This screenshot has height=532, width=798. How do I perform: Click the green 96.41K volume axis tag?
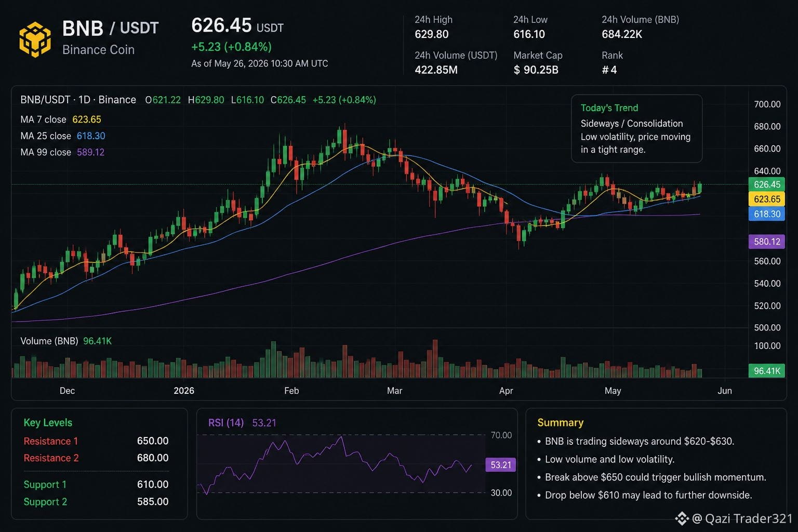pyautogui.click(x=767, y=371)
